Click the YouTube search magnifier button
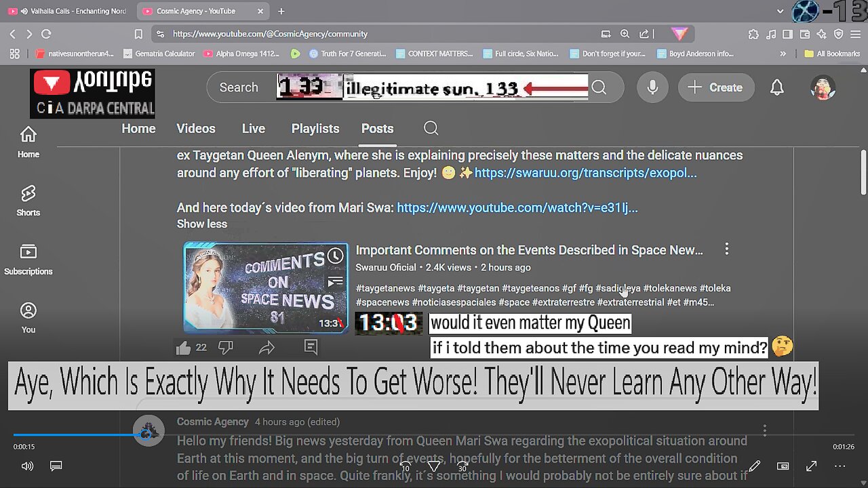This screenshot has width=868, height=488. [x=599, y=87]
